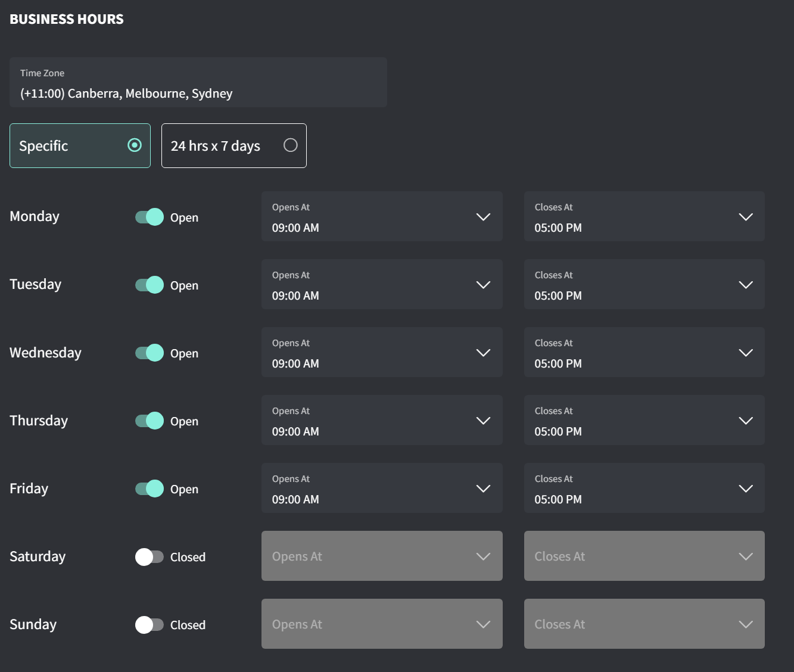Image resolution: width=794 pixels, height=672 pixels.
Task: Click Wednesday's Closes At chevron icon
Action: point(746,353)
